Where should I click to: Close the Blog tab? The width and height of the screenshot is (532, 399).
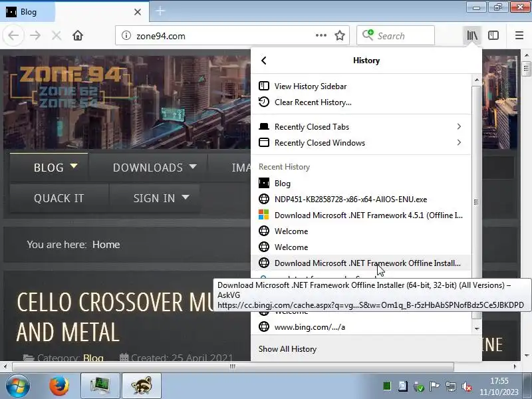coord(138,12)
